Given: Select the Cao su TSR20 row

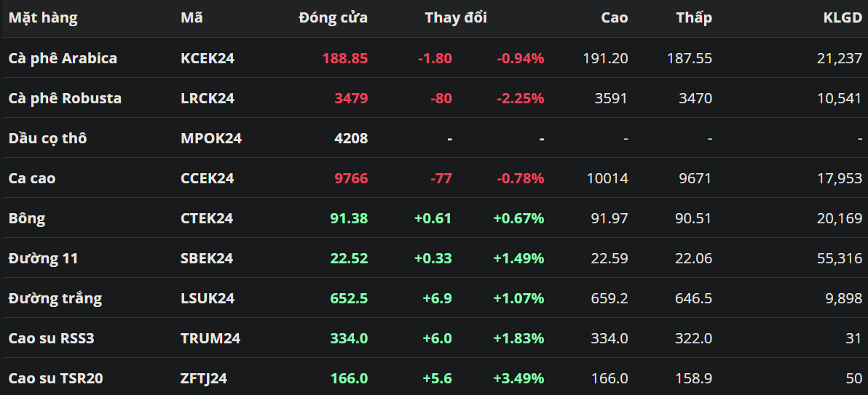Looking at the screenshot, I should [55, 378].
